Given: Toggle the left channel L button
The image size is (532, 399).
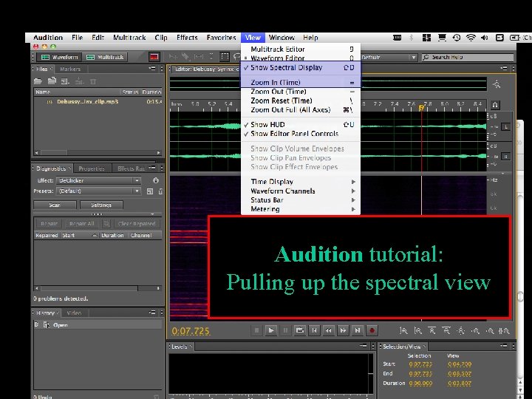Looking at the screenshot, I should [506, 127].
